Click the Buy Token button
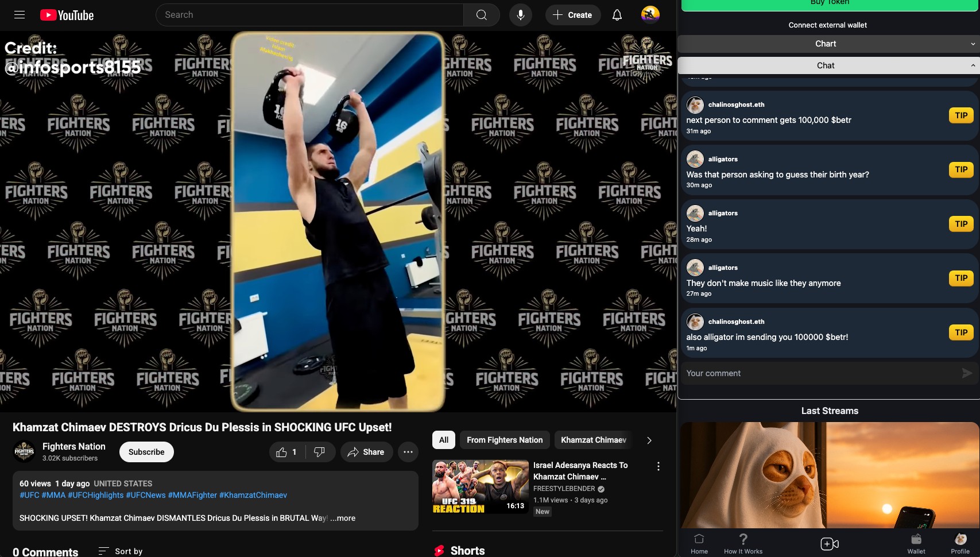Image resolution: width=980 pixels, height=557 pixels. [x=829, y=5]
